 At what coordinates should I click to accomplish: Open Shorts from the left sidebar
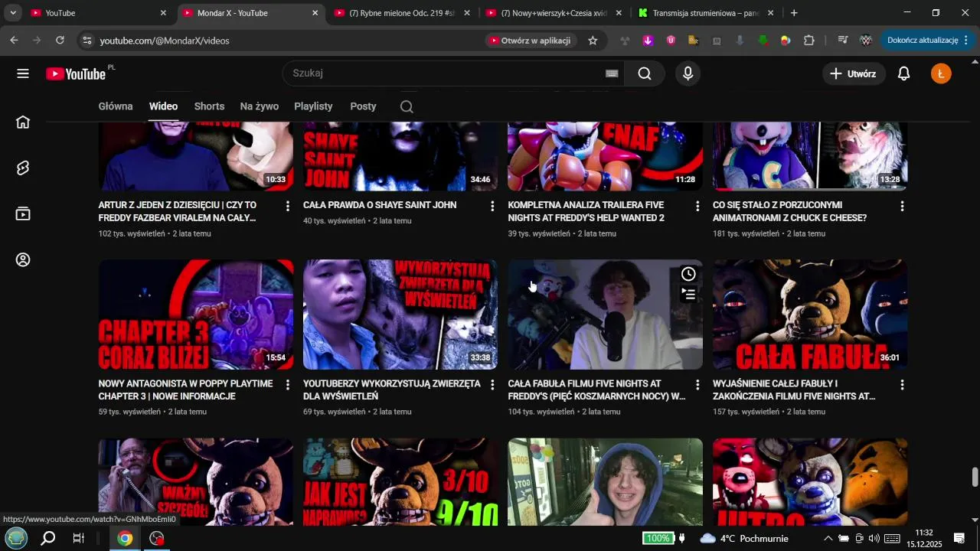coord(23,168)
